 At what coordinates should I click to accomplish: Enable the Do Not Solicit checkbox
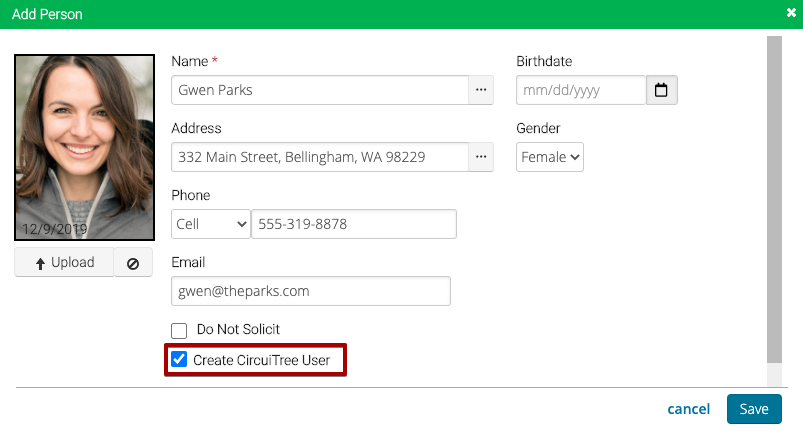coord(180,331)
